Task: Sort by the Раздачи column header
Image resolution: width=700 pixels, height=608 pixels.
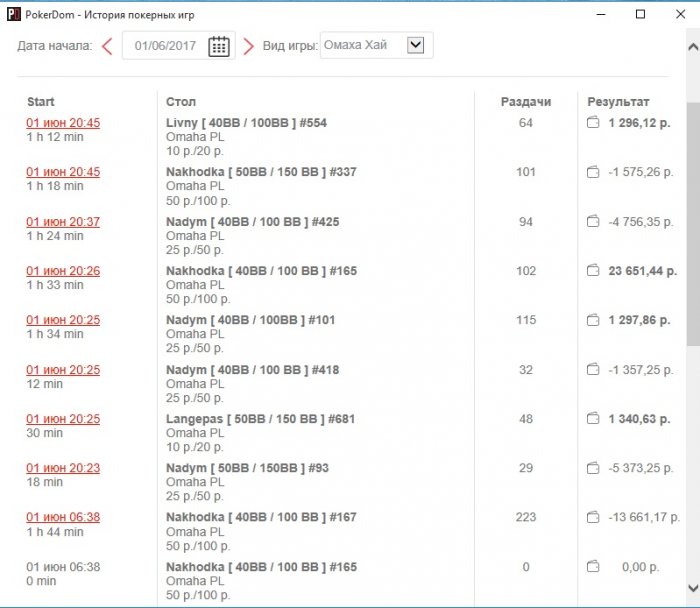Action: (525, 102)
